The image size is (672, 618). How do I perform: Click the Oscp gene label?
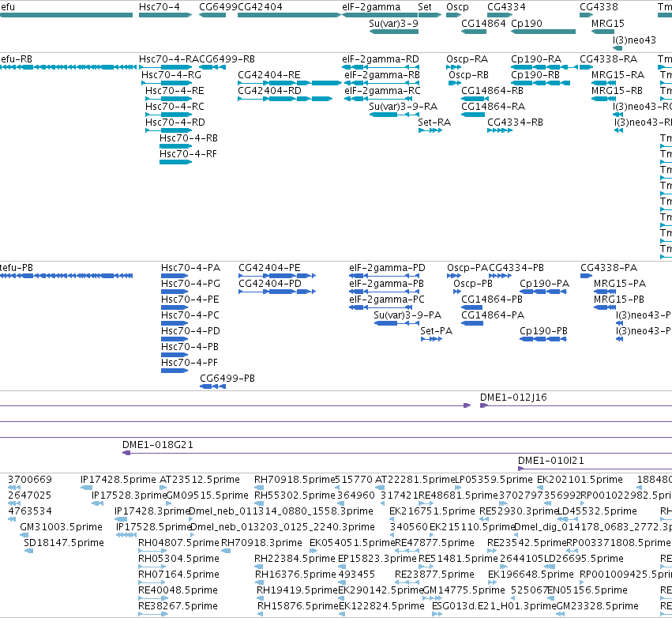pyautogui.click(x=457, y=7)
